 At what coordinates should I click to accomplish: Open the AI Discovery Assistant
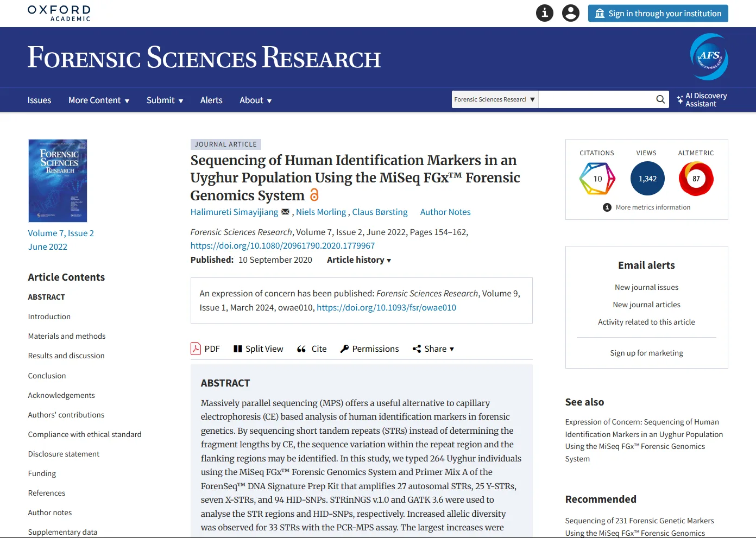[702, 100]
